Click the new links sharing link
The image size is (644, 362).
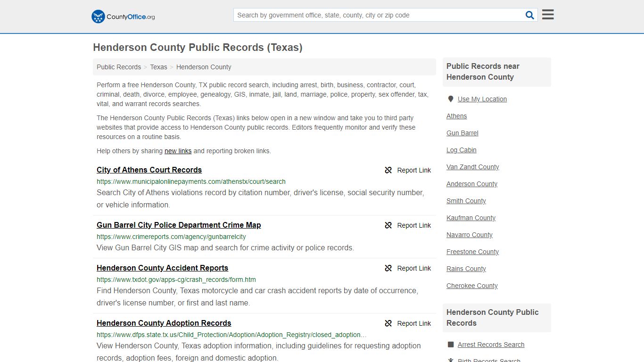(x=178, y=151)
